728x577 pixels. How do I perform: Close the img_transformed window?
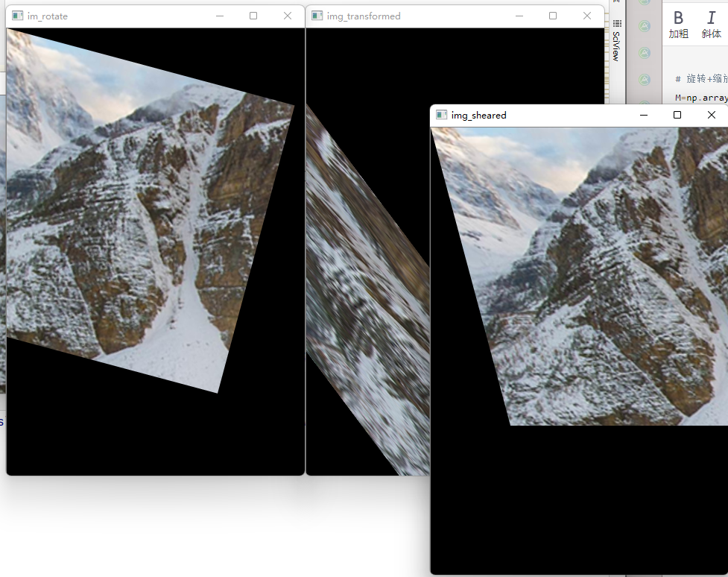tap(587, 16)
